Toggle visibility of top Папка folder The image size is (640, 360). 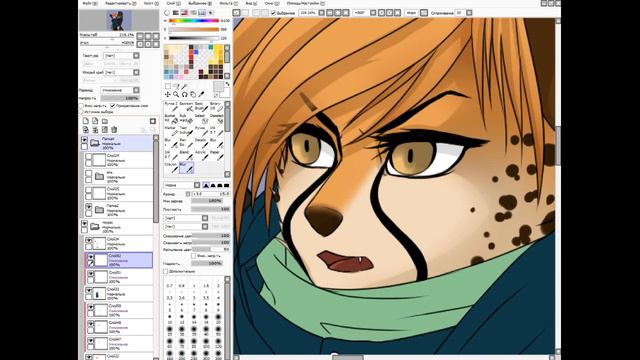84,140
